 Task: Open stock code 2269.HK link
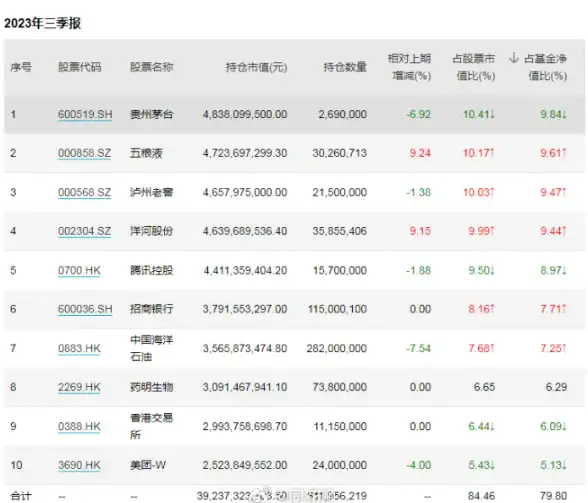[x=79, y=387]
